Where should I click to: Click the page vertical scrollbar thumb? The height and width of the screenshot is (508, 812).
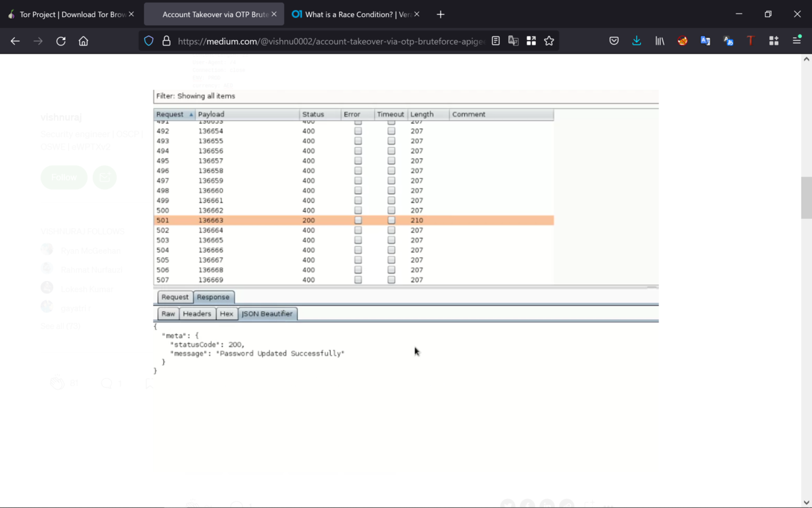806,198
